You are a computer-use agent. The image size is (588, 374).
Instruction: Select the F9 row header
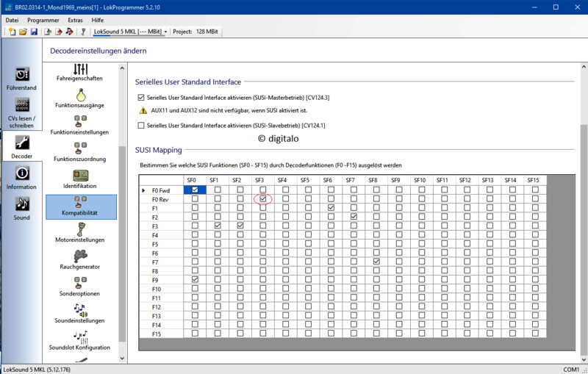coord(161,280)
